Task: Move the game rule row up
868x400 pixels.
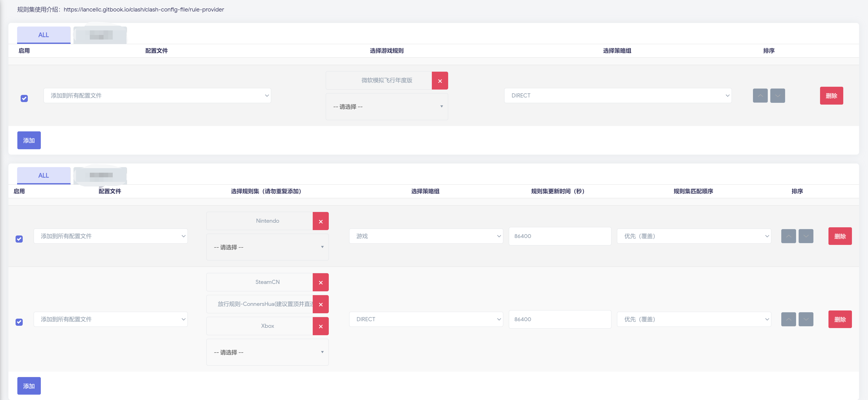Action: click(760, 96)
